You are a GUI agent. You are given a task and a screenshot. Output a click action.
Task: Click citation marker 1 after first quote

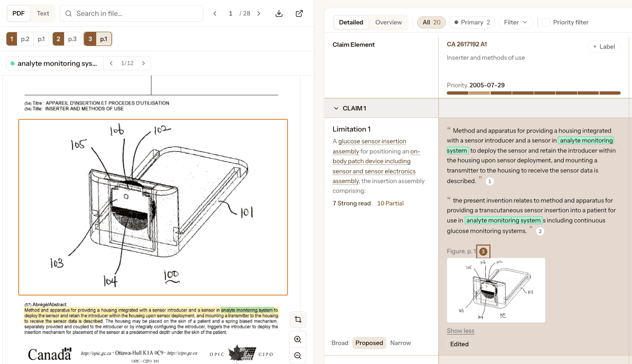[x=490, y=181]
